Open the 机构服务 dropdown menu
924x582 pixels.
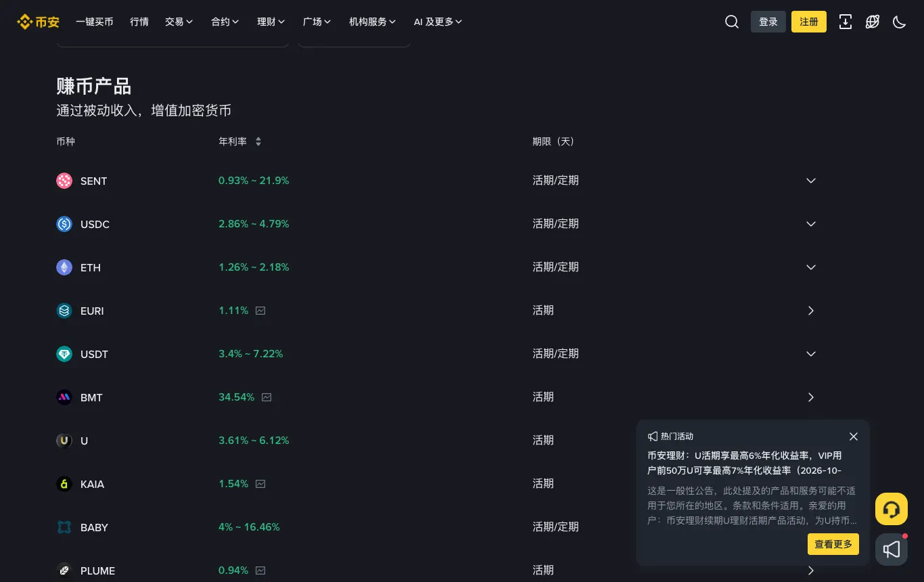pos(373,22)
